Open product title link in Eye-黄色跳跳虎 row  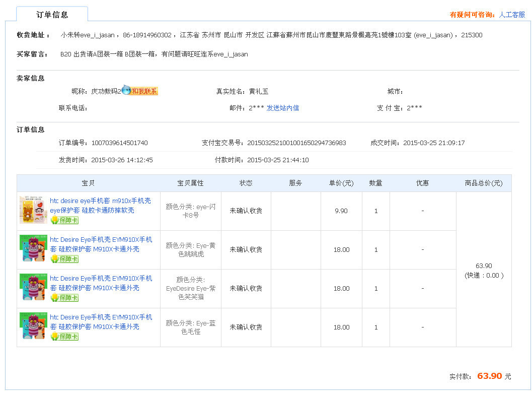click(101, 244)
